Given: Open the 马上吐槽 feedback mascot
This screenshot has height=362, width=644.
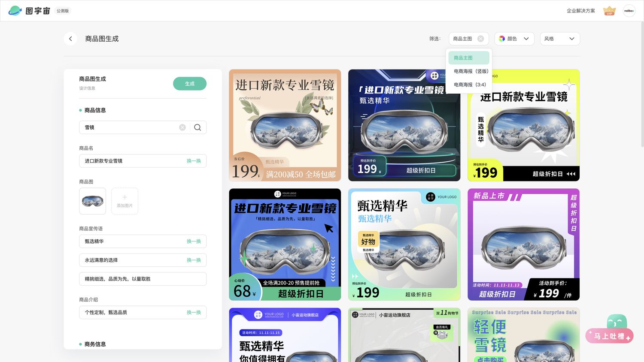Looking at the screenshot, I should tap(610, 329).
